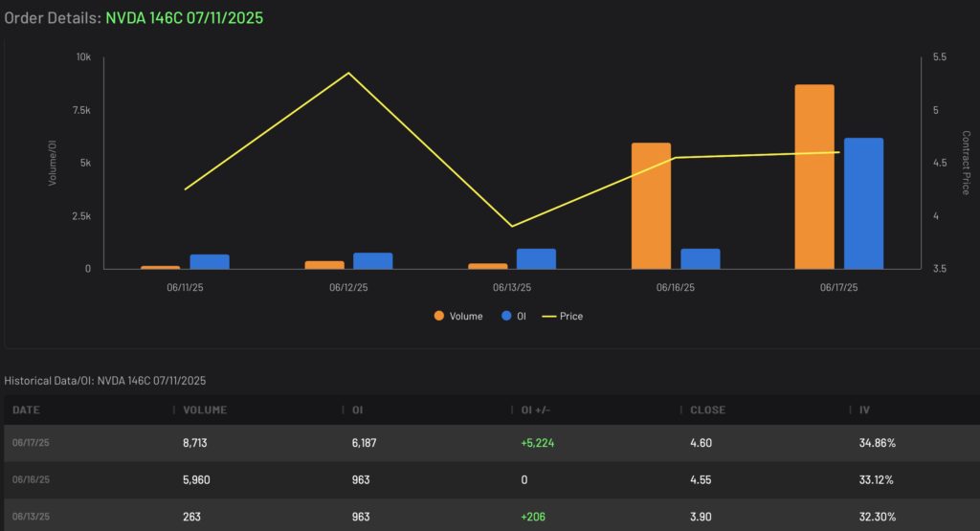Sort table by the VOLUME column header

click(x=205, y=409)
